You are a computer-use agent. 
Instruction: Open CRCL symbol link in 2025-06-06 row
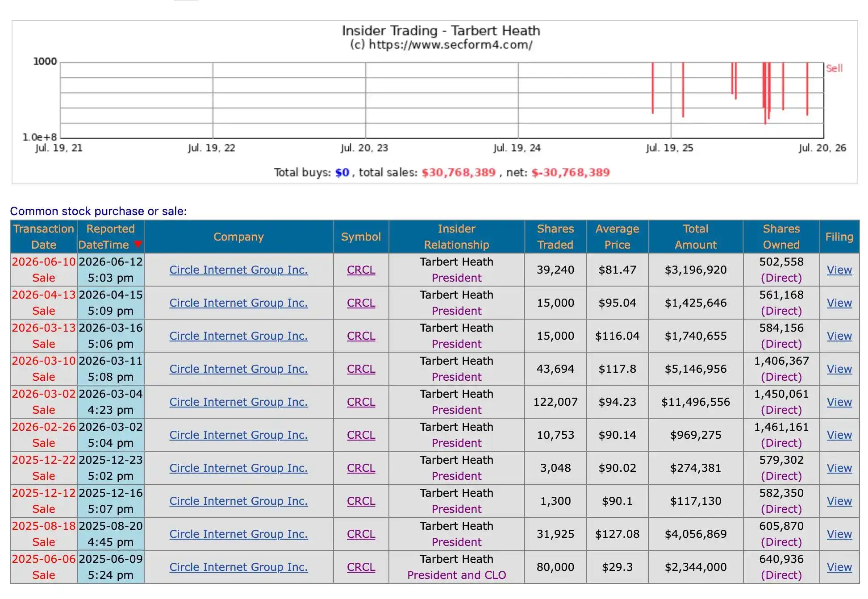(361, 567)
